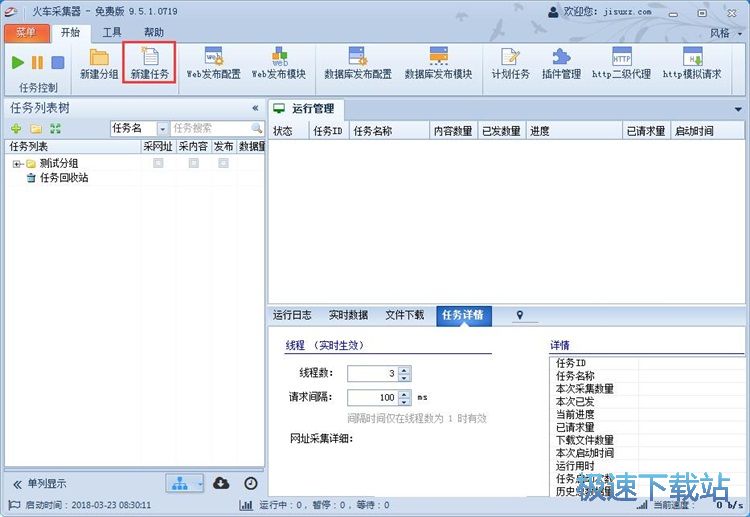Toggle 采内容 checkbox for 测试分组
750x517 pixels.
pos(193,163)
